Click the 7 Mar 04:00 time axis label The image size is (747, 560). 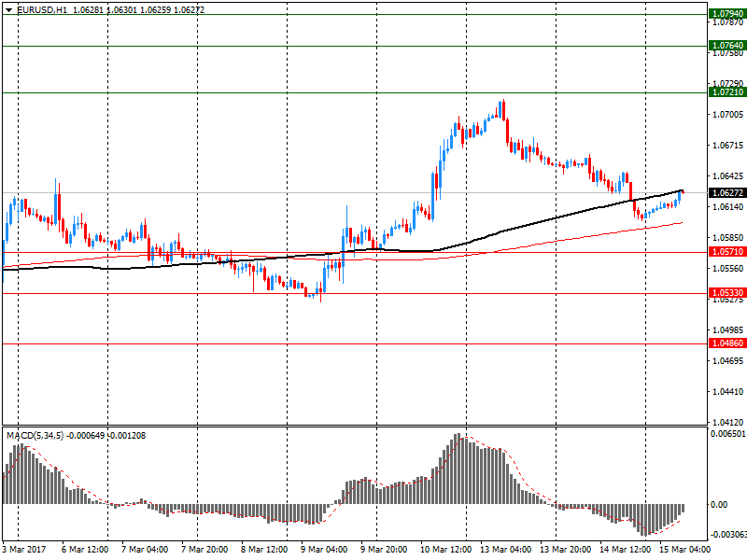(145, 549)
